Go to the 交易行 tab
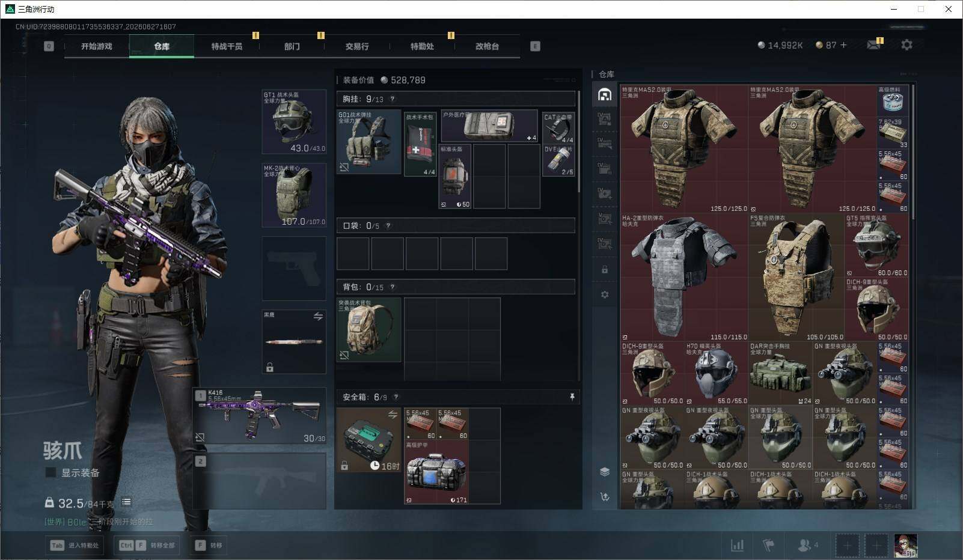 pos(357,46)
